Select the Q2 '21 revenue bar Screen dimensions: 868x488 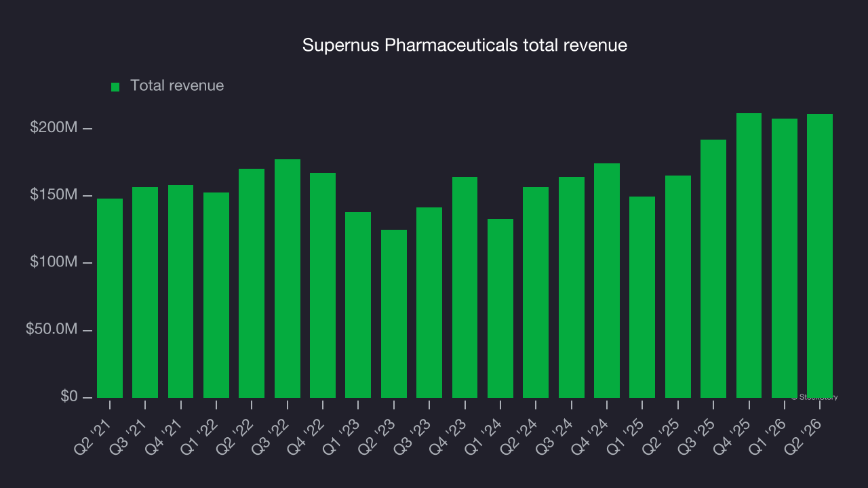110,298
